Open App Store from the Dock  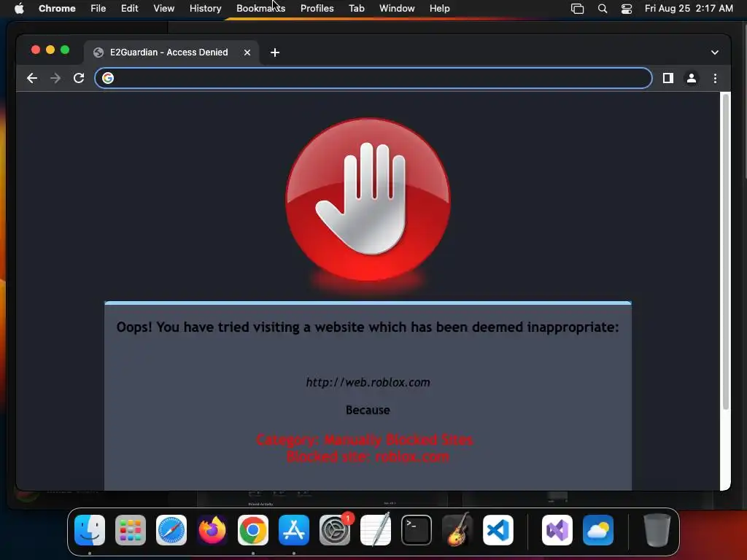click(x=294, y=530)
